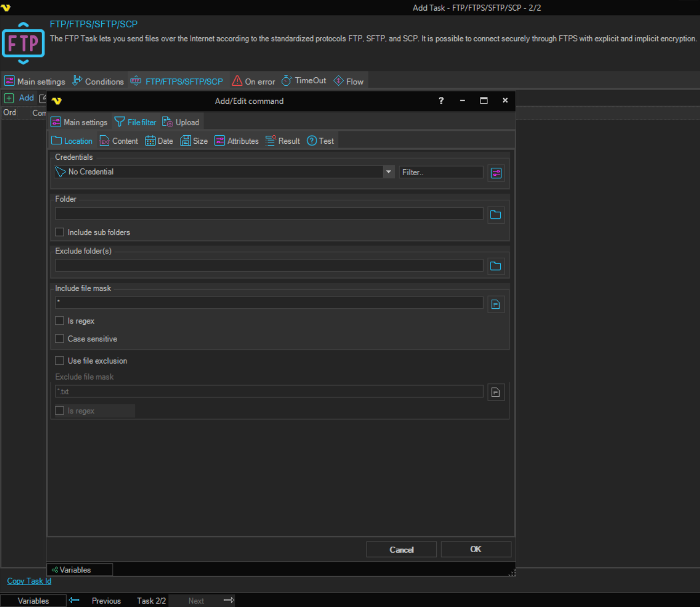Image resolution: width=700 pixels, height=607 pixels.
Task: Toggle the Case sensitive checkbox
Action: pos(60,339)
